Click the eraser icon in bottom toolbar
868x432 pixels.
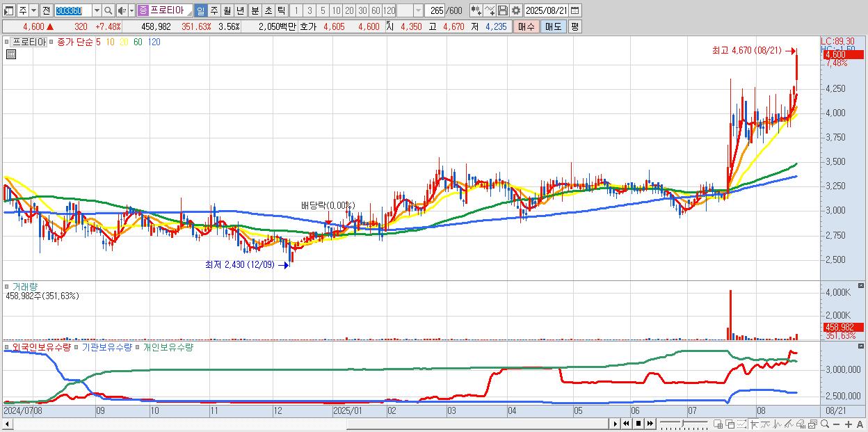click(x=801, y=424)
